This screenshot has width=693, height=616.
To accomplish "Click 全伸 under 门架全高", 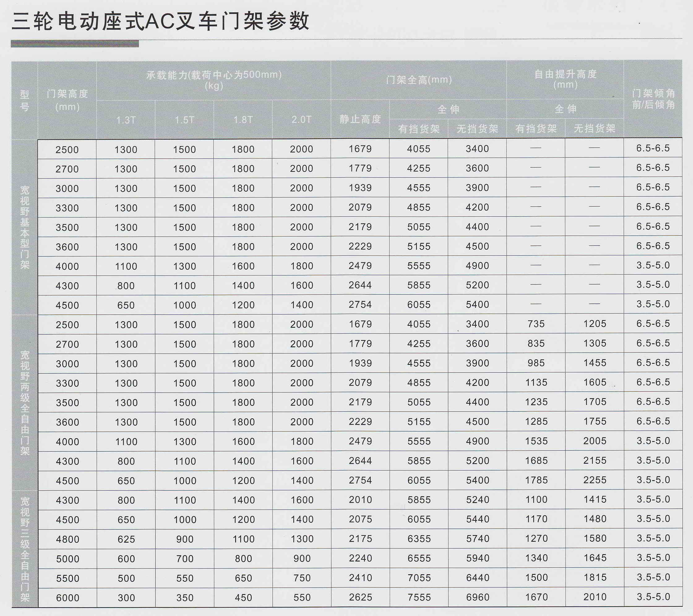I will click(x=448, y=109).
